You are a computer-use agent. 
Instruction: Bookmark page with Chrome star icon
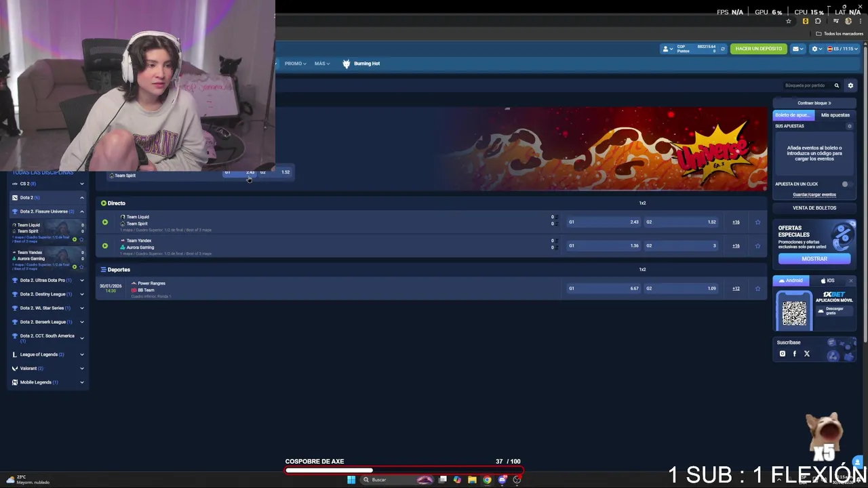tap(789, 21)
